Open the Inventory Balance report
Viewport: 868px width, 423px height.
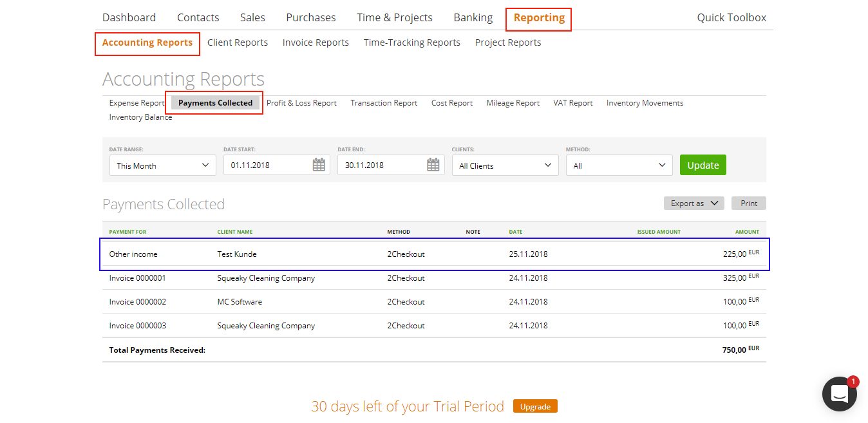[140, 117]
